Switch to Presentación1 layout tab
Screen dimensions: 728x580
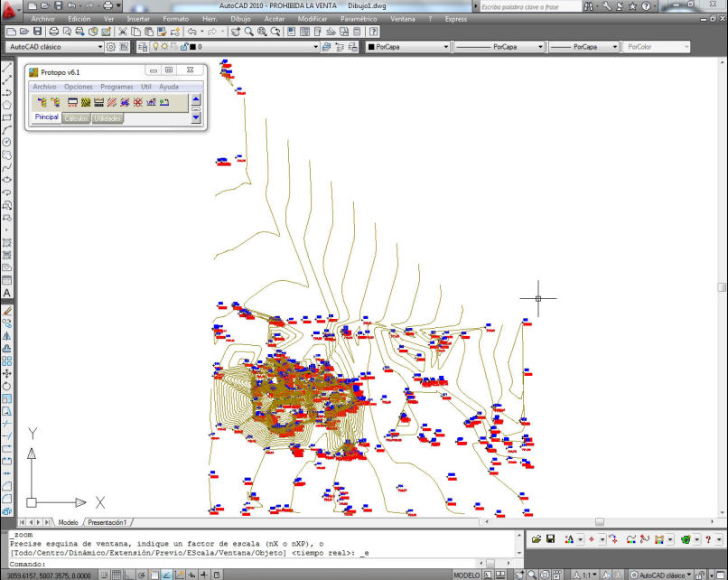click(107, 522)
